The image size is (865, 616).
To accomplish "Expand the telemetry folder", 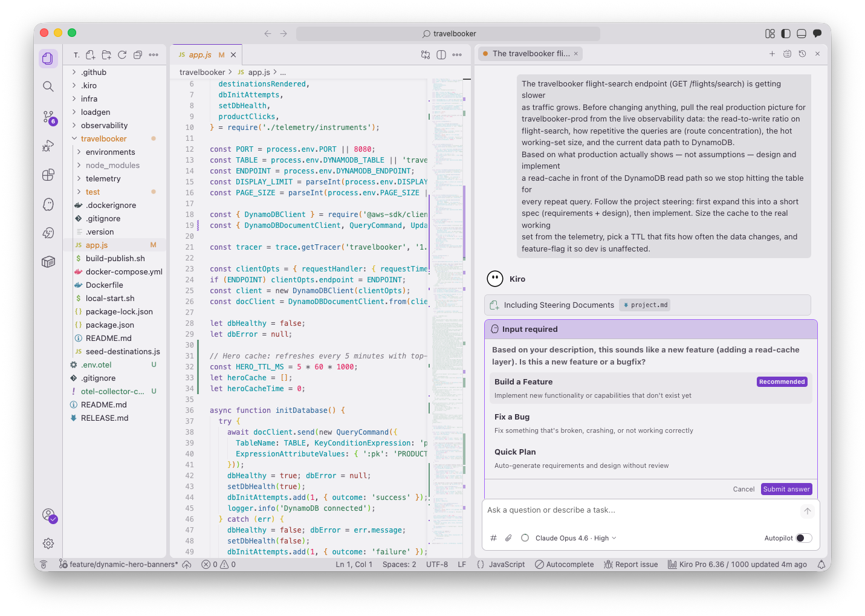I will click(x=115, y=178).
